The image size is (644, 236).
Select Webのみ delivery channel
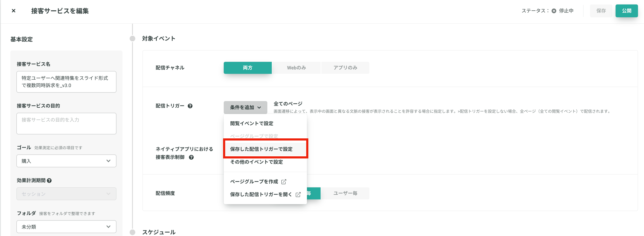(x=296, y=68)
